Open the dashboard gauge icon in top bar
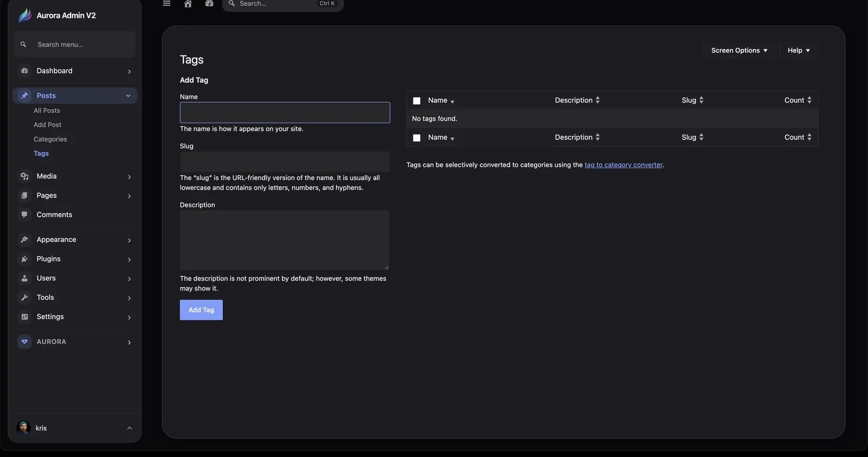868x457 pixels. (x=209, y=4)
